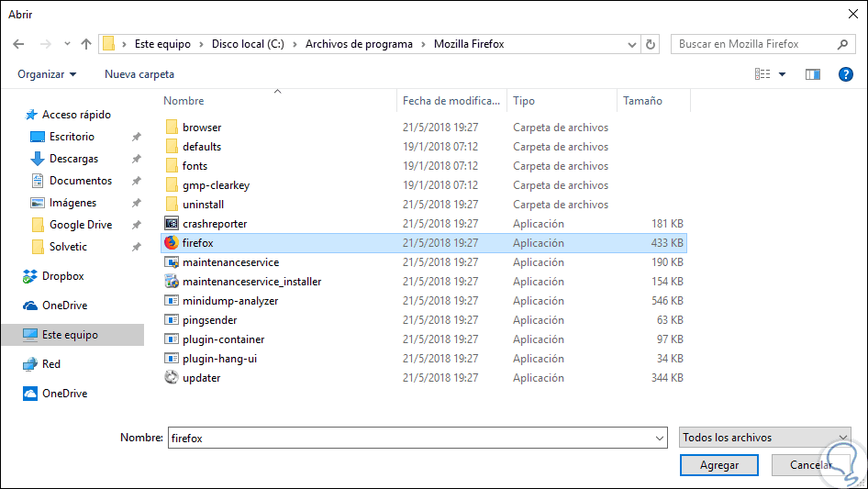Expand the address bar history dropdown
Viewport: 868px width, 489px height.
(632, 44)
